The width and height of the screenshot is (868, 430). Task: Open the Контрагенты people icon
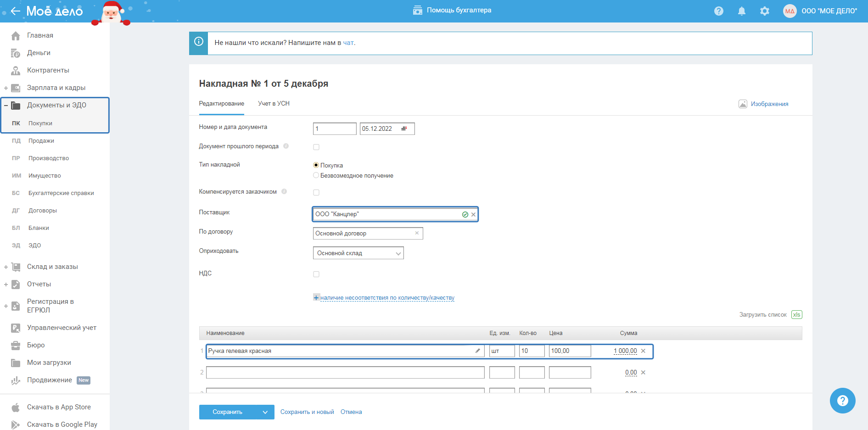[x=16, y=70]
